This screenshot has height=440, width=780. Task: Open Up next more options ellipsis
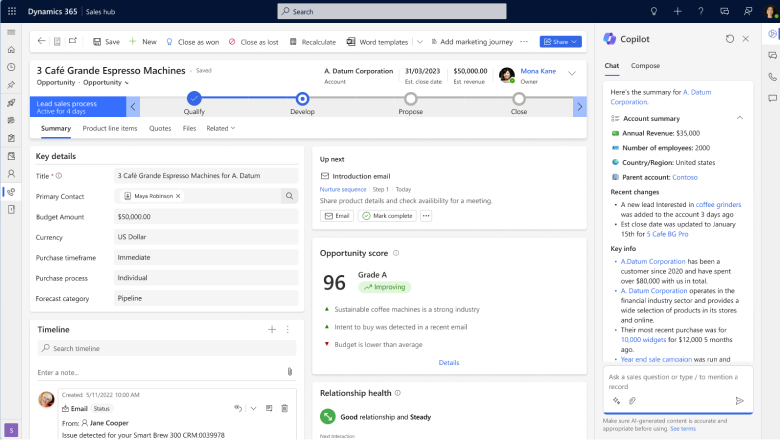coord(426,216)
